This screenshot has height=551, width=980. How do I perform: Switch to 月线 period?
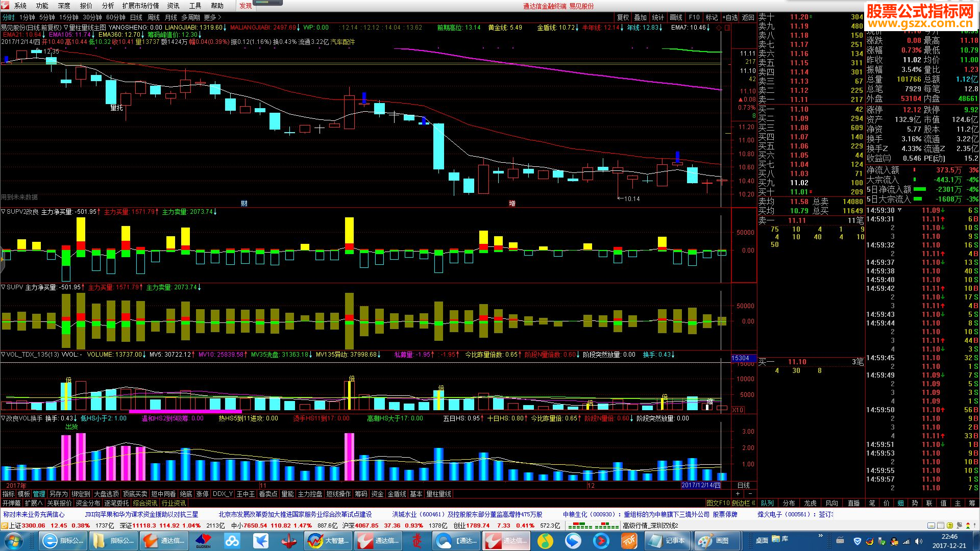click(x=171, y=17)
